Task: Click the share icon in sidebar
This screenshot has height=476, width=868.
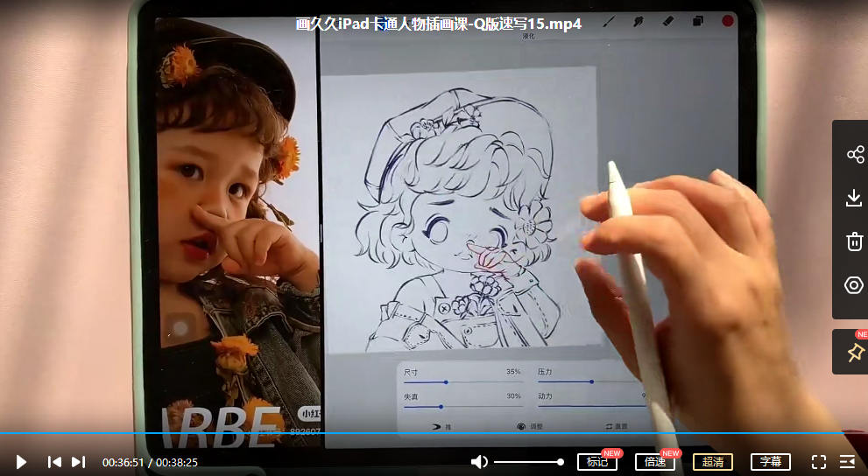Action: [x=854, y=155]
